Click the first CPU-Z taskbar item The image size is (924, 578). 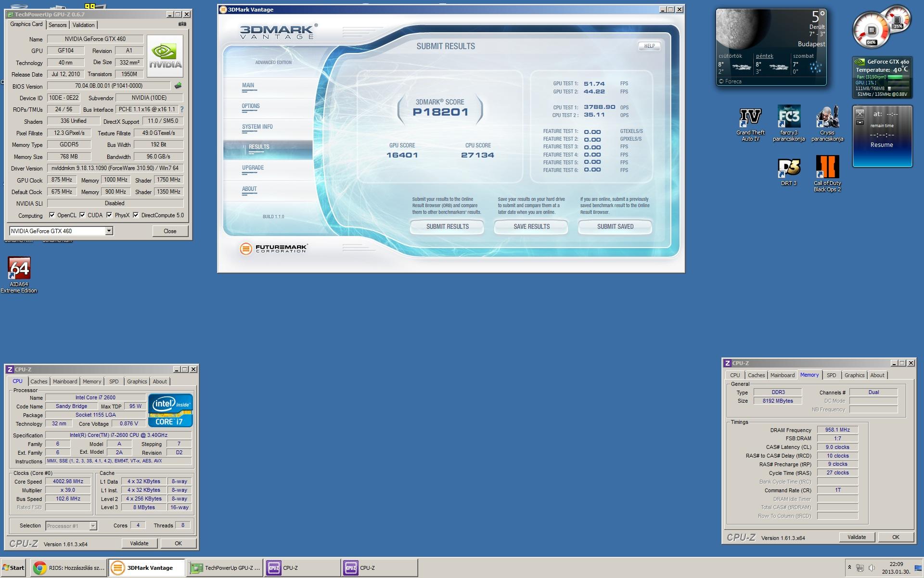302,568
